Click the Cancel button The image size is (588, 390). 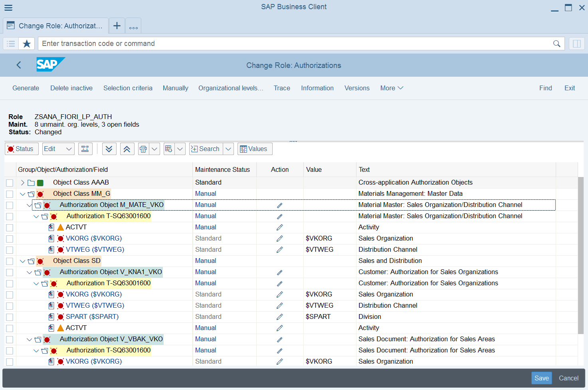(568, 378)
